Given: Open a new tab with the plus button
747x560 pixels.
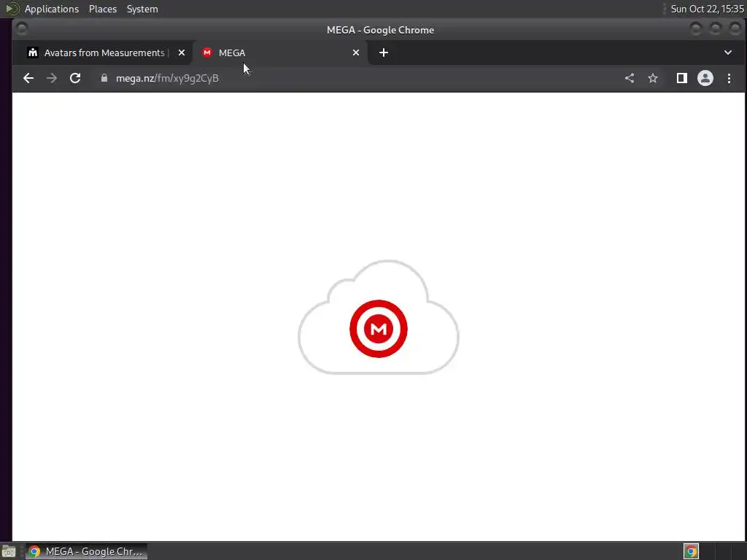Looking at the screenshot, I should (x=384, y=52).
